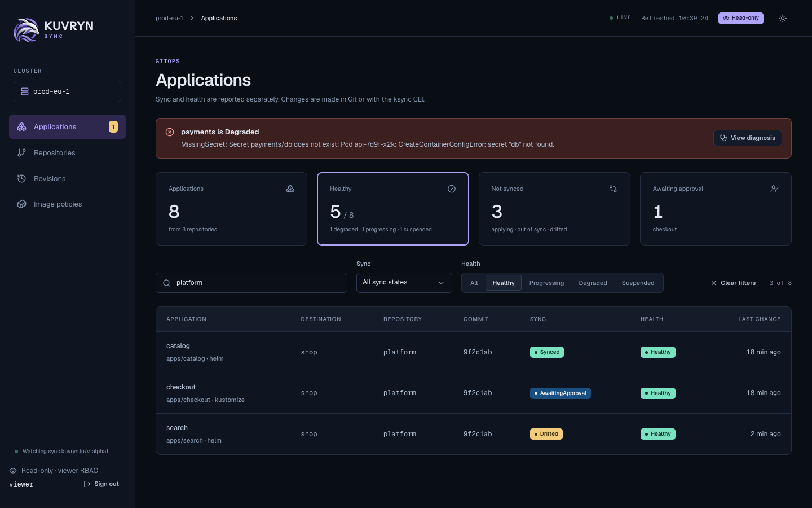Click the Awaiting approval user-check icon
This screenshot has width=812, height=508.
774,189
